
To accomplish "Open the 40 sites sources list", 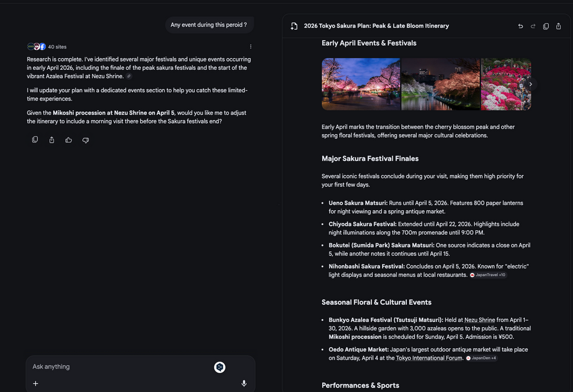I will tap(47, 46).
